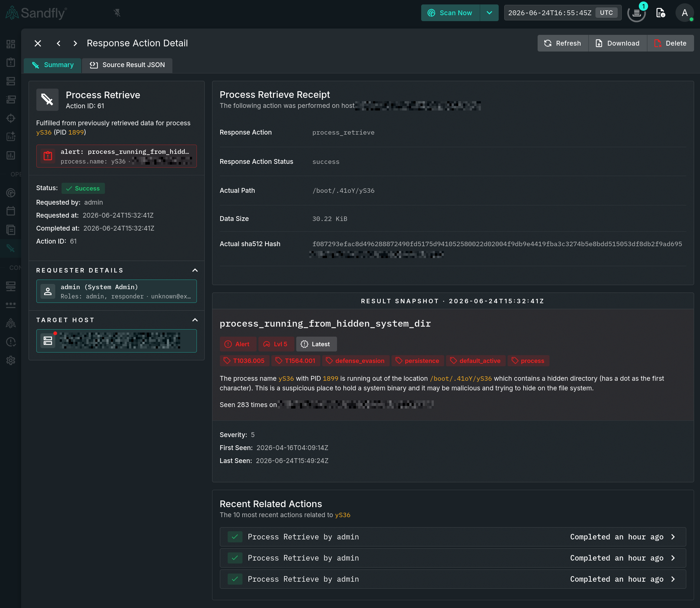Open the sparkle chart sidebar icon

point(11,136)
